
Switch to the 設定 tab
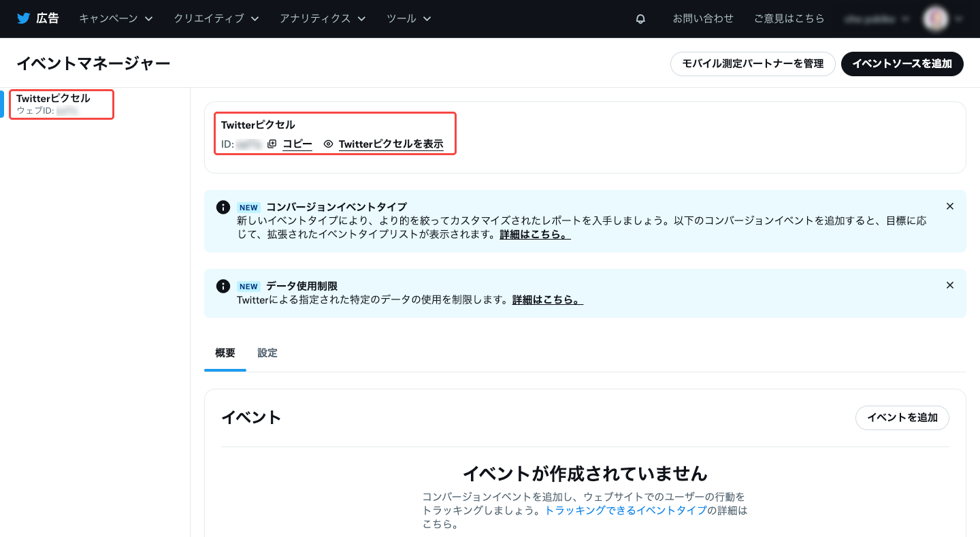(267, 353)
